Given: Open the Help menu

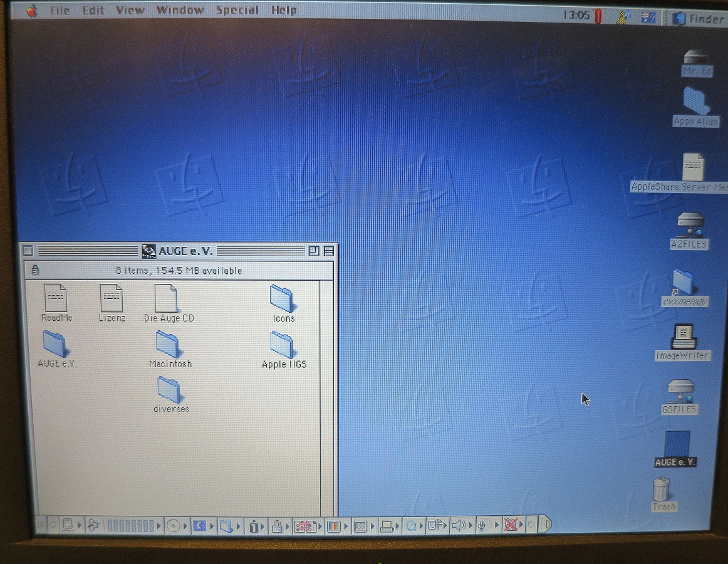Looking at the screenshot, I should coord(284,10).
